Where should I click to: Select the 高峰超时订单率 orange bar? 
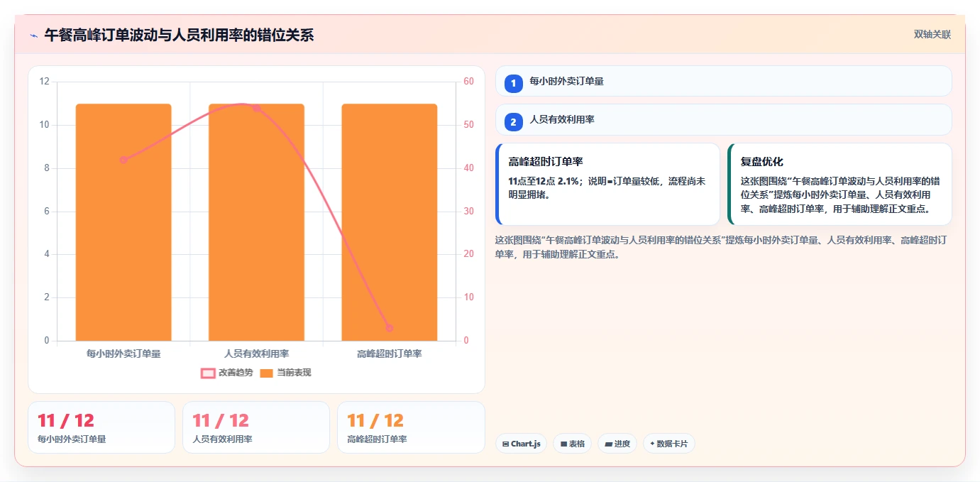tap(389, 222)
